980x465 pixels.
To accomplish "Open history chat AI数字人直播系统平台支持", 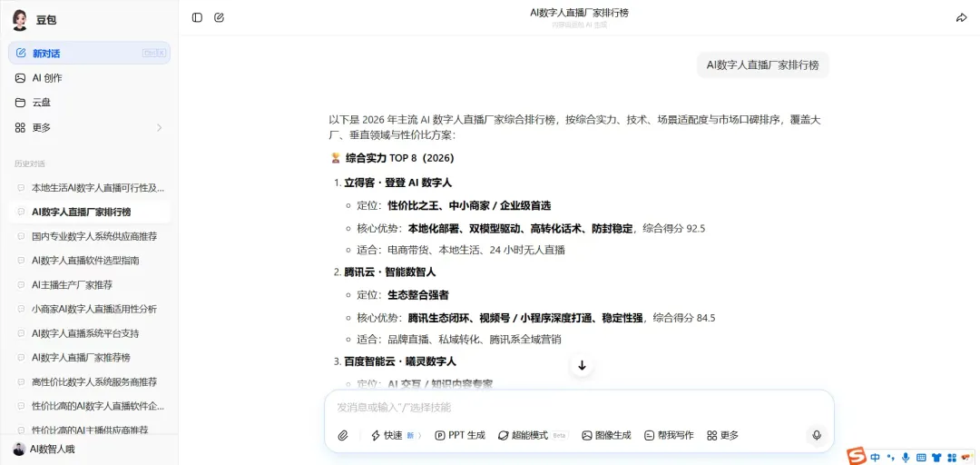I will pos(89,333).
